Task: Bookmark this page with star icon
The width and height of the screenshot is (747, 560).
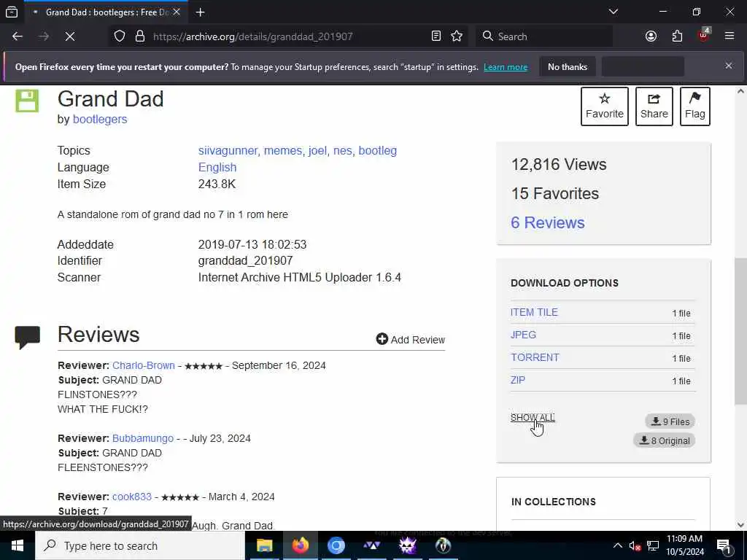Action: pos(457,36)
